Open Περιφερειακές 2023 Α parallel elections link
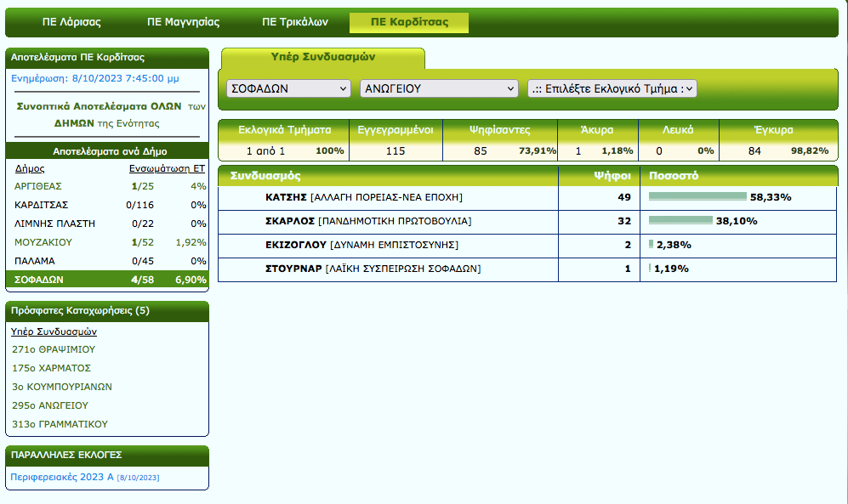The width and height of the screenshot is (848, 504). point(61,478)
